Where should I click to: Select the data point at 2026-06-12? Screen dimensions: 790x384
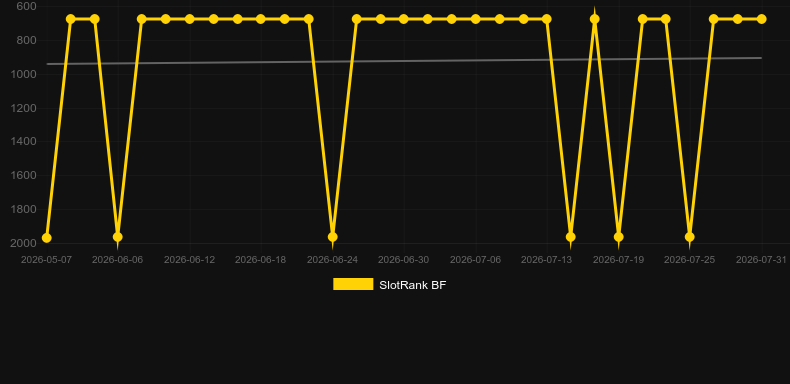(189, 19)
